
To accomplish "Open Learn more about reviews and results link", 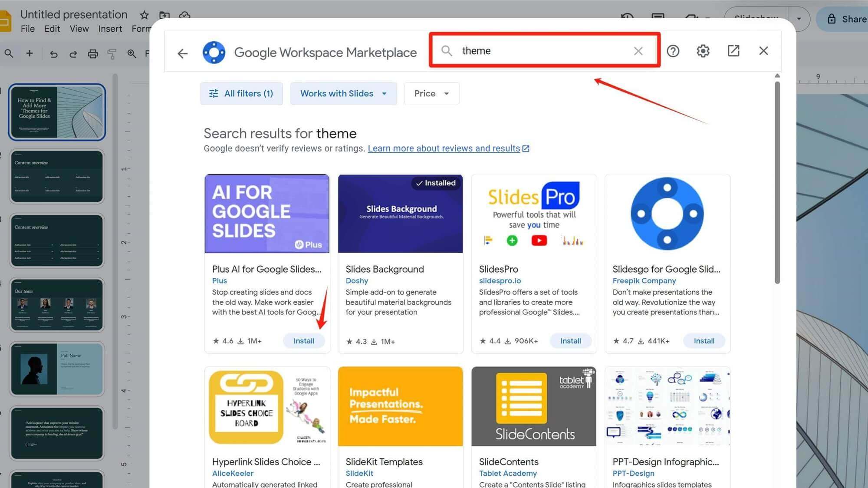I will [x=448, y=148].
